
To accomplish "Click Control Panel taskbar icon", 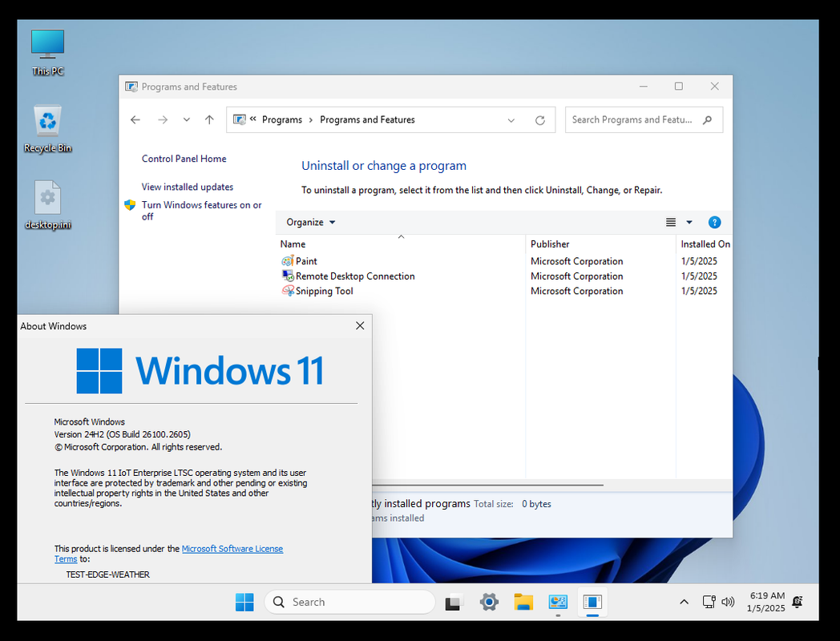I will [558, 603].
